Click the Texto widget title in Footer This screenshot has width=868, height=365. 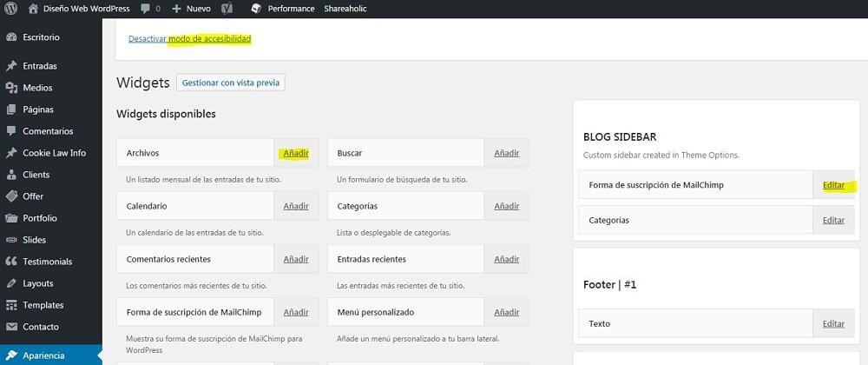(x=600, y=324)
